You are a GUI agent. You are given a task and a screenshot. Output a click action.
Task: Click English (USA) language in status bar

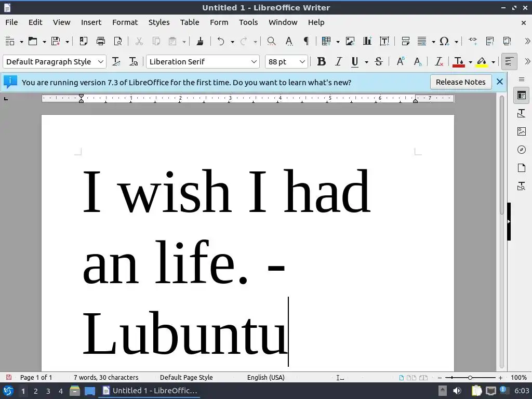click(265, 377)
